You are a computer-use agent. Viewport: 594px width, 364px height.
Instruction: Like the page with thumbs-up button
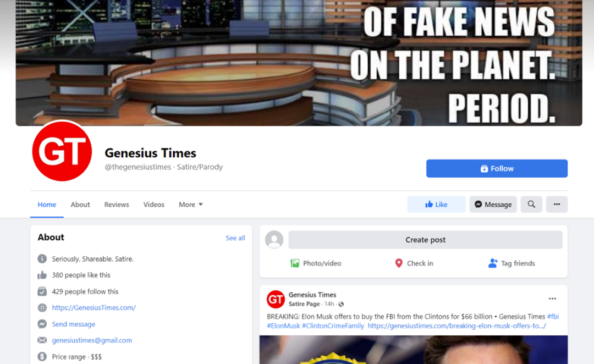tap(436, 205)
